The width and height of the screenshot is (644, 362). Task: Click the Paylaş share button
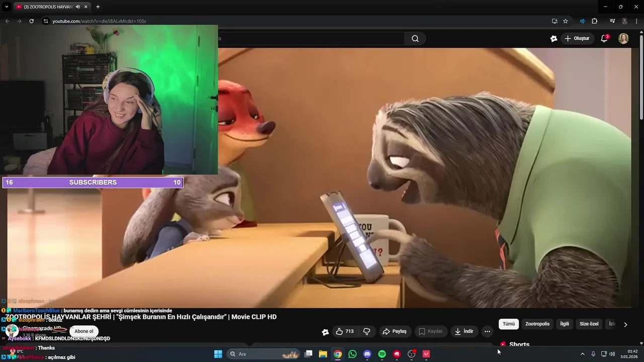394,331
